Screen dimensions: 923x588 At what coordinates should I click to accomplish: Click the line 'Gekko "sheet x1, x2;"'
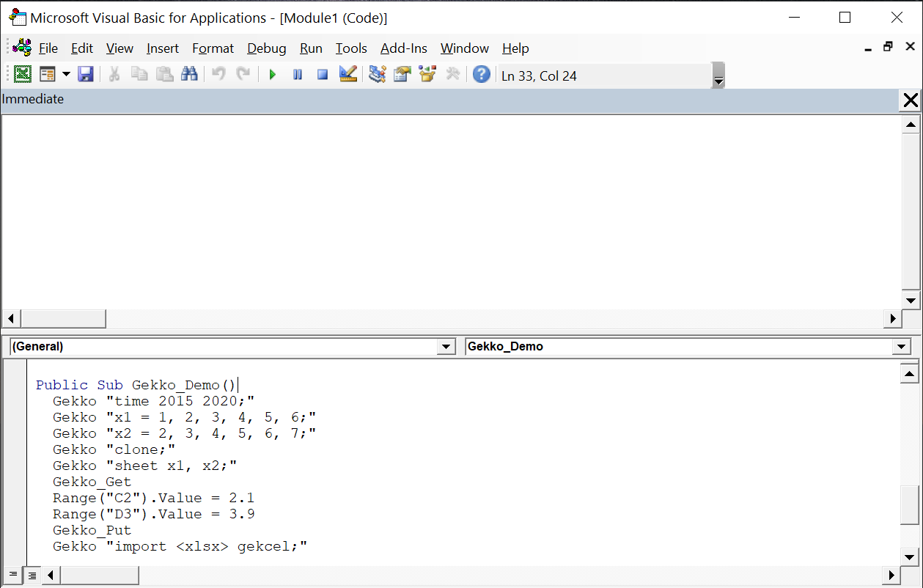click(144, 466)
